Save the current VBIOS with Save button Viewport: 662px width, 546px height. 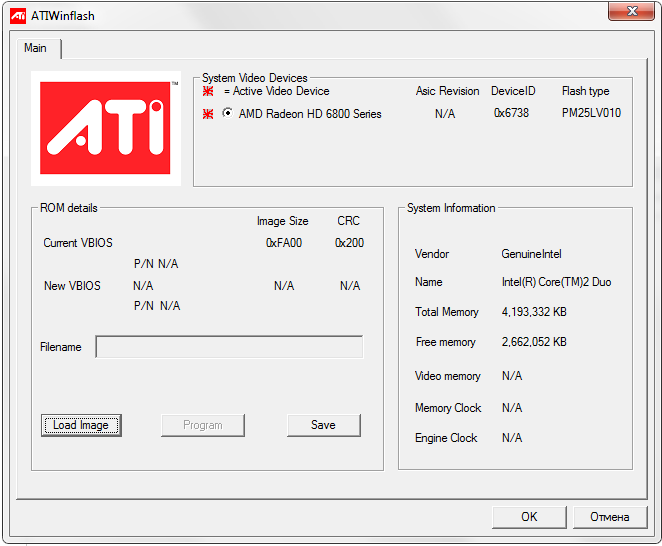click(x=323, y=425)
